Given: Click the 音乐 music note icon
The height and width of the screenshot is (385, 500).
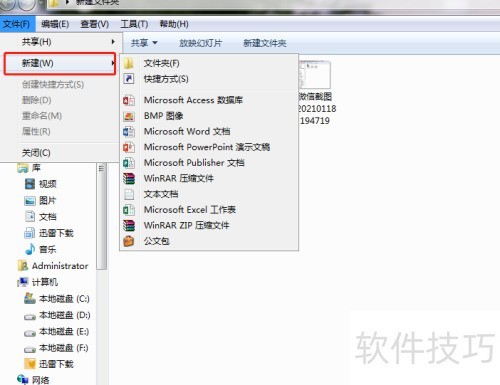Looking at the screenshot, I should [x=30, y=249].
